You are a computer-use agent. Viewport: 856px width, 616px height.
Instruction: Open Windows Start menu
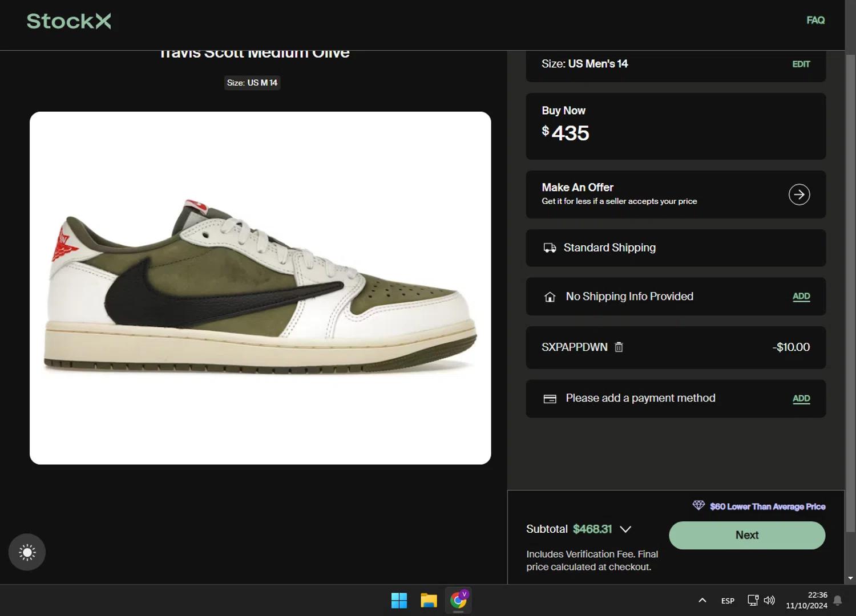tap(399, 600)
